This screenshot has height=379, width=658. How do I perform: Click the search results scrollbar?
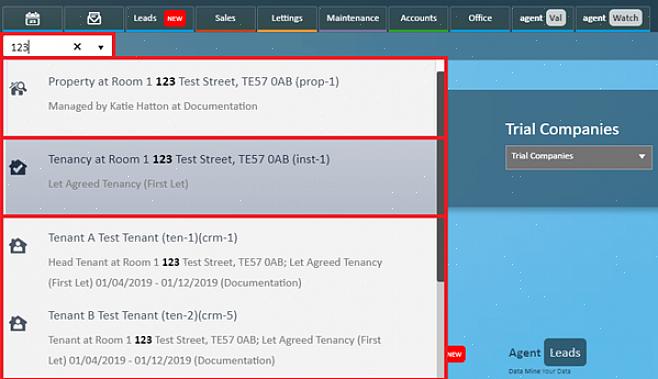(440, 176)
